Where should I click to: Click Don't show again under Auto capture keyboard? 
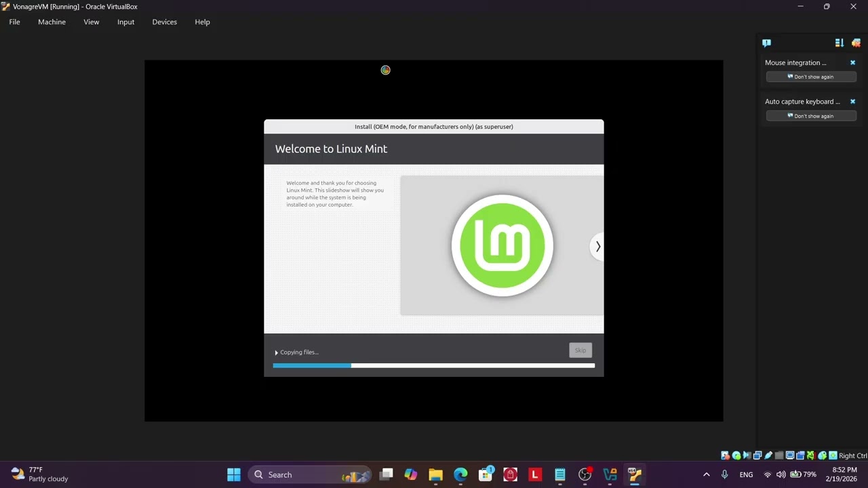pyautogui.click(x=811, y=116)
